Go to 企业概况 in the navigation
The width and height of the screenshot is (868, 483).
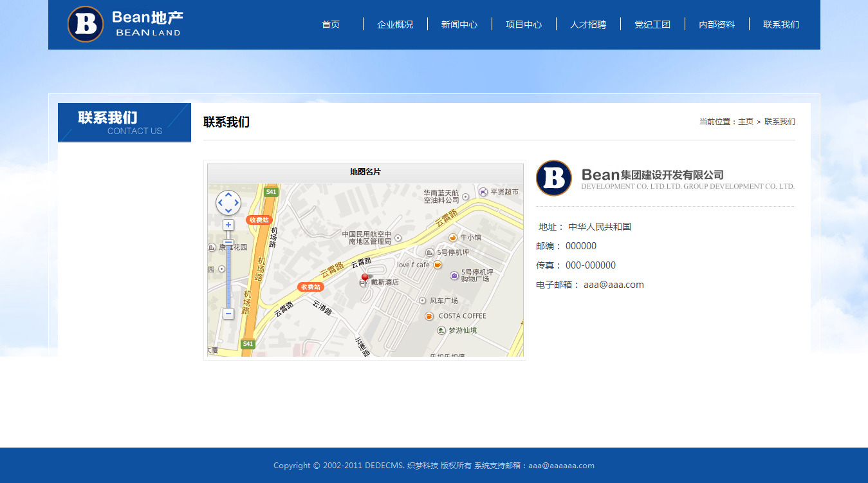395,24
